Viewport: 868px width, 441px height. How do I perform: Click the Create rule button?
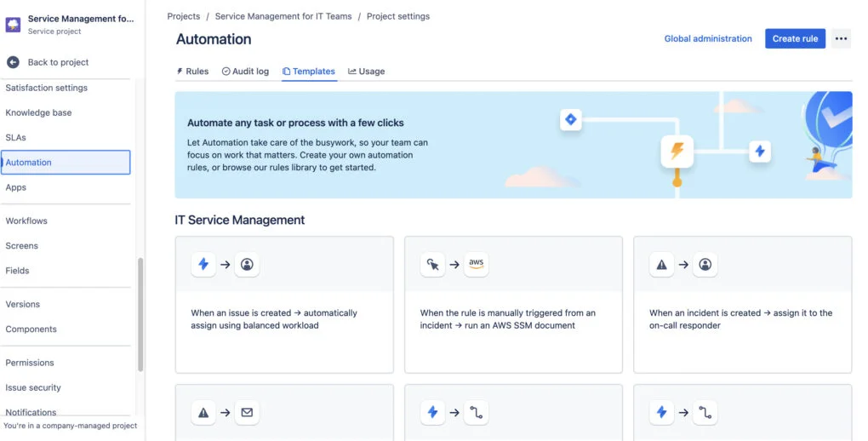[795, 39]
